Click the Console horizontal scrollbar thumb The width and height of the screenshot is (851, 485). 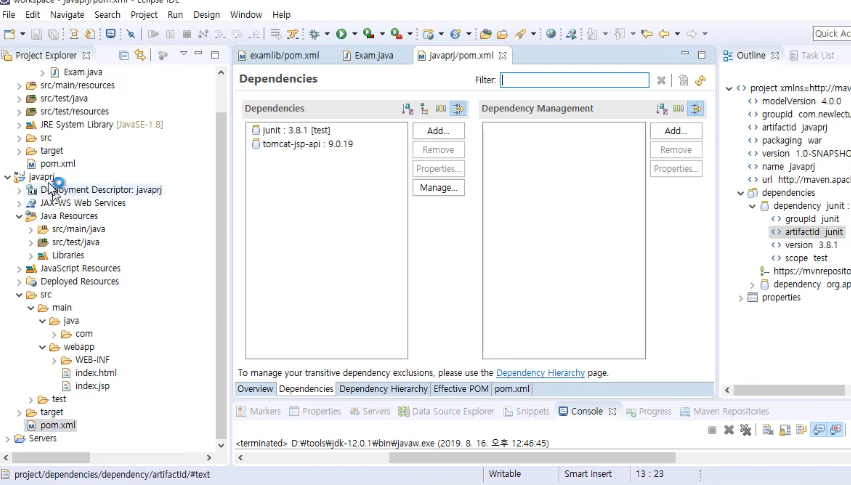[x=532, y=458]
